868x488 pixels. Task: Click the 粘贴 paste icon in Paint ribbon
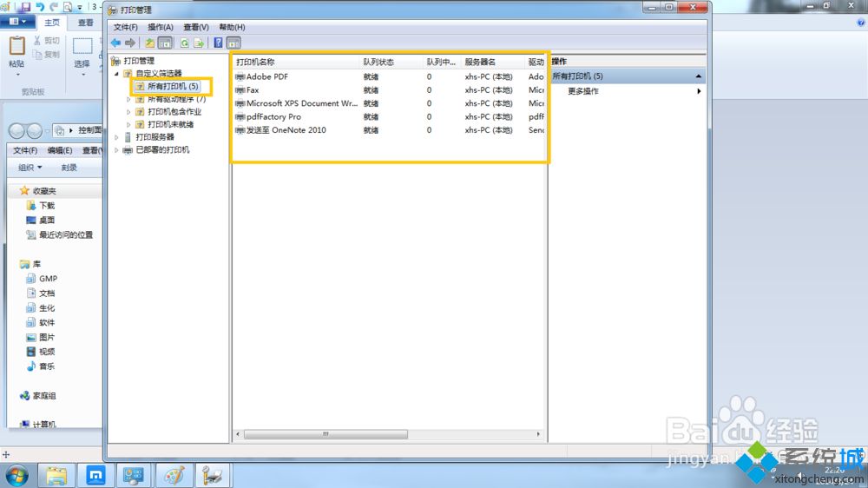click(16, 46)
